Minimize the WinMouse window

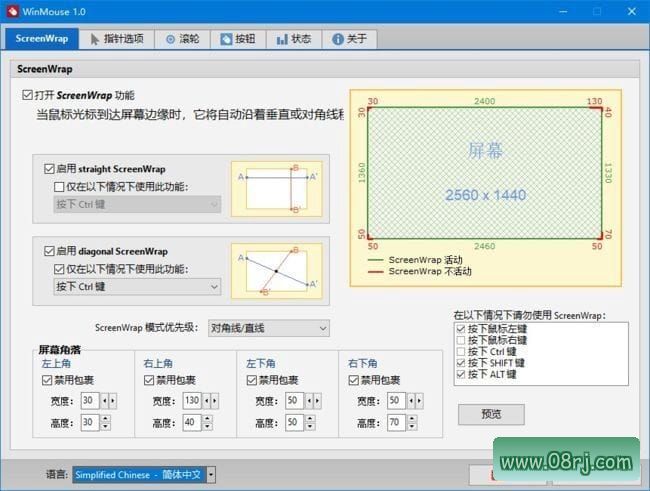563,11
